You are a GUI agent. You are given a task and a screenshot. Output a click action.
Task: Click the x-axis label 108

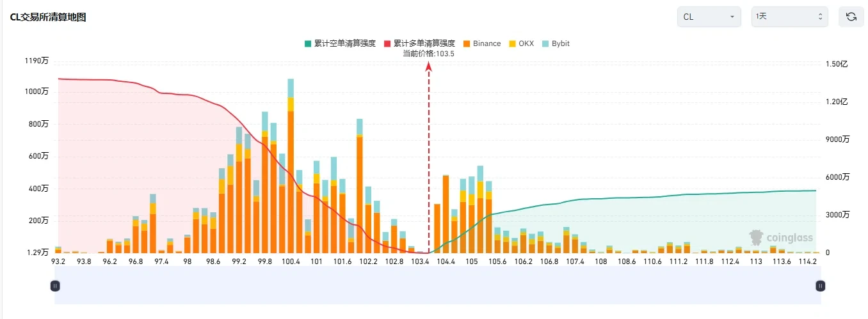tap(600, 261)
